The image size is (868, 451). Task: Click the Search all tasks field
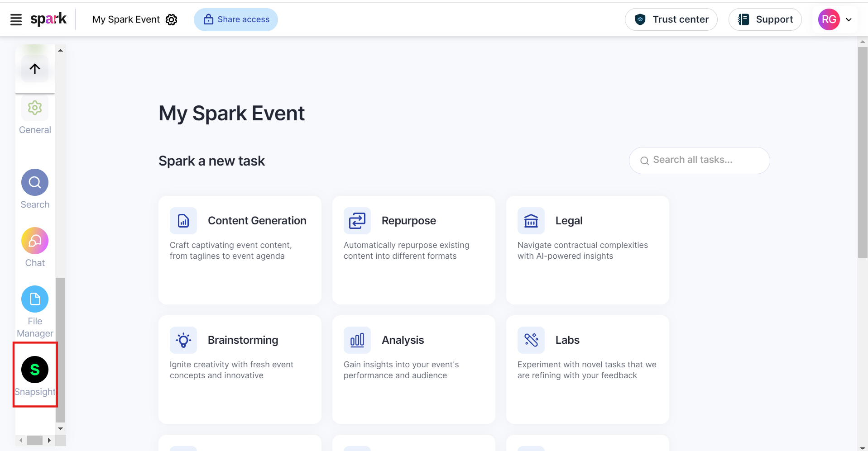pos(699,160)
